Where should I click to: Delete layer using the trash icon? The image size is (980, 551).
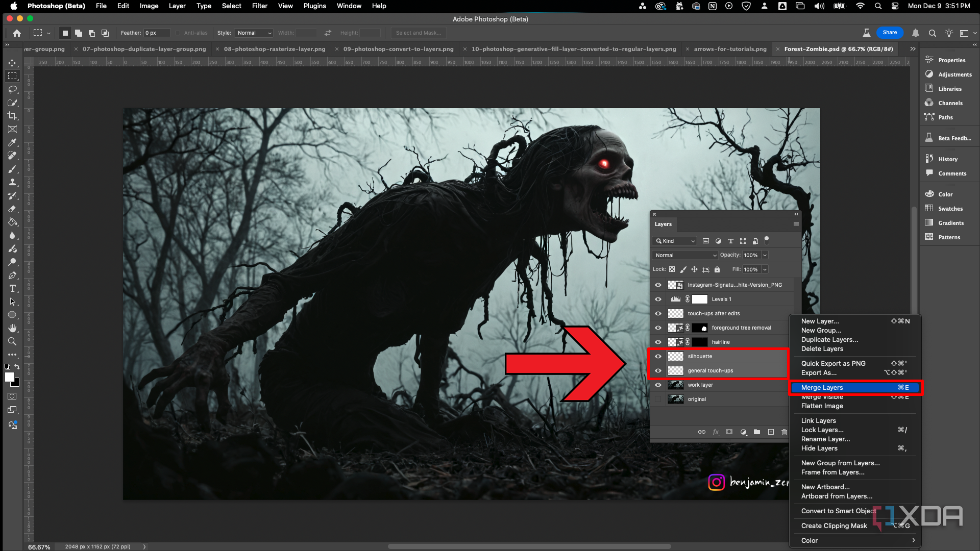tap(784, 432)
